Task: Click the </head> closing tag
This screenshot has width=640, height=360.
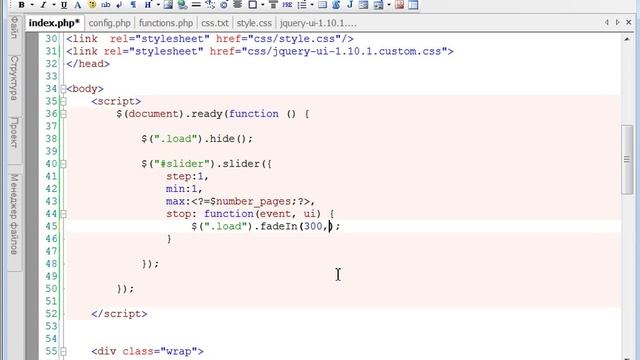Action: click(88, 64)
